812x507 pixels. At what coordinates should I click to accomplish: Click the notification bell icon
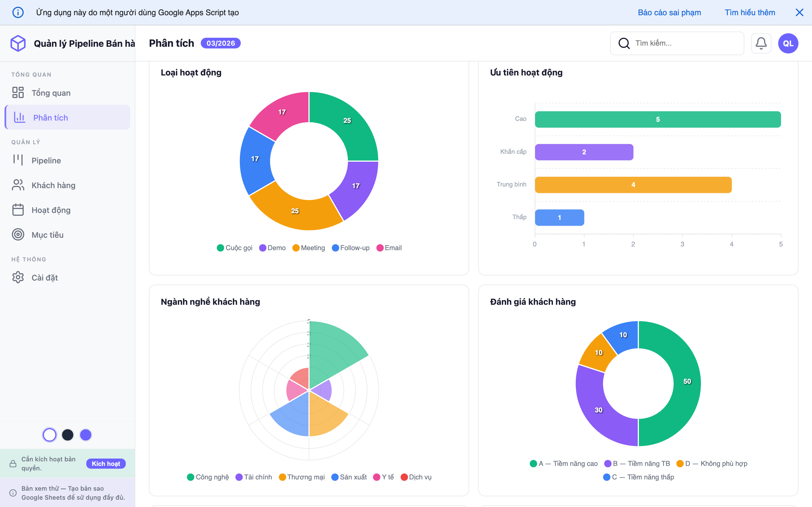point(761,43)
